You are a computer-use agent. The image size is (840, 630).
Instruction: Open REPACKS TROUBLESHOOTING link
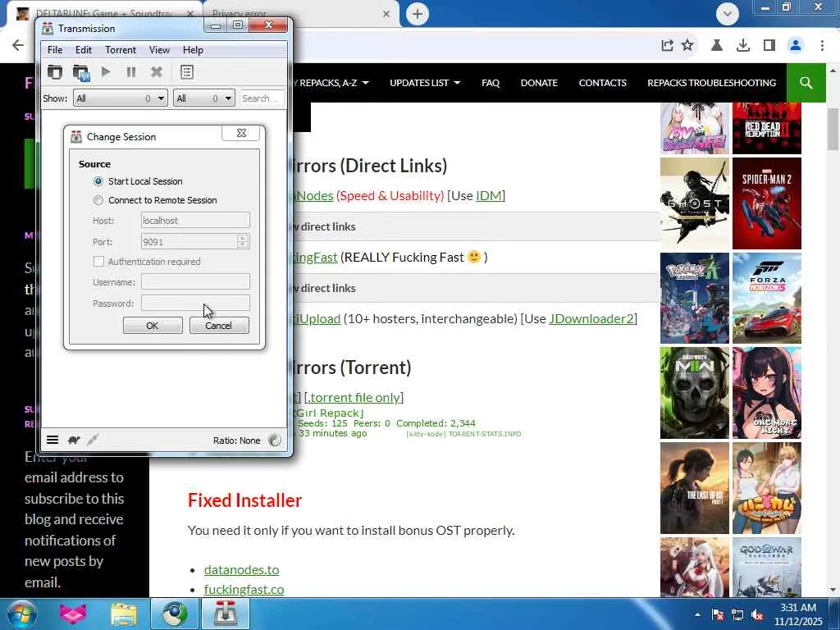(x=711, y=83)
